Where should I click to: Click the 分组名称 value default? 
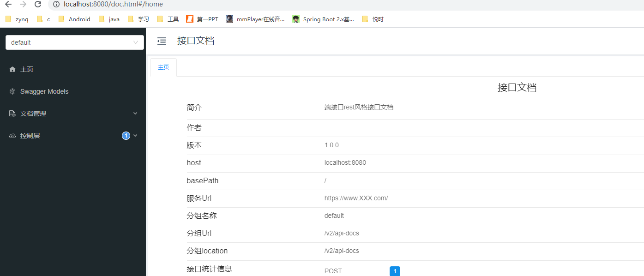(x=334, y=216)
